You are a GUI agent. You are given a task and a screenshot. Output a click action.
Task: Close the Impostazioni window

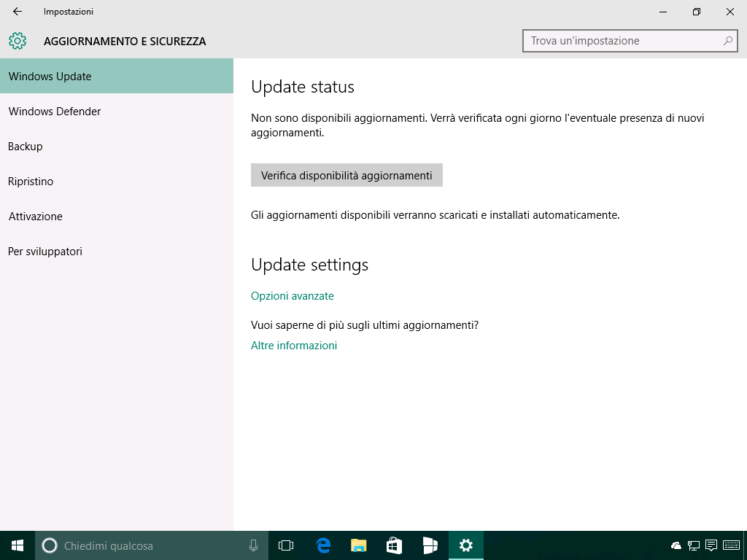click(x=729, y=12)
